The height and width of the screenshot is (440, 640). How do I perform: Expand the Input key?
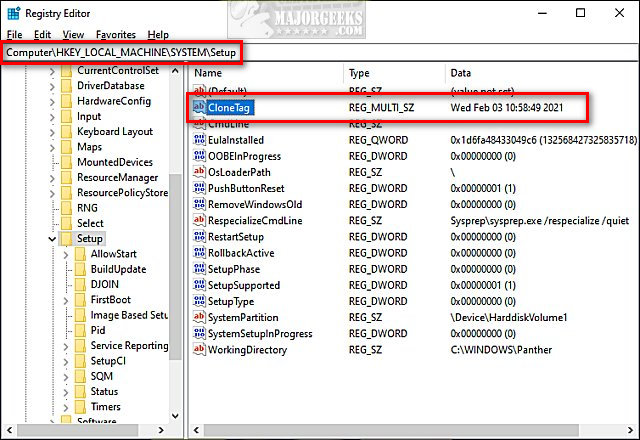52,117
